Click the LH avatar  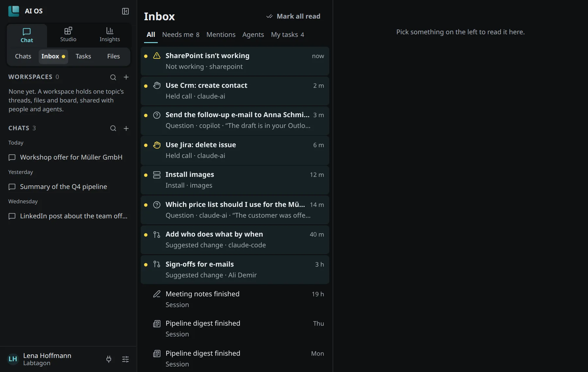(13, 359)
